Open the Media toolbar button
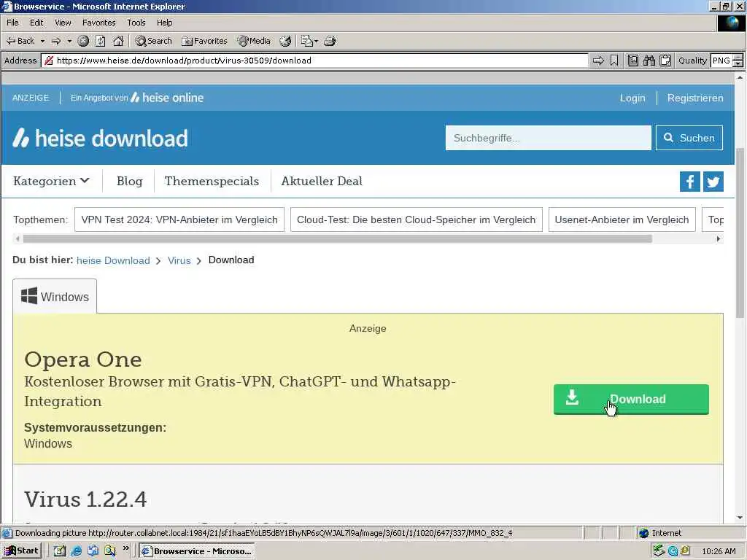This screenshot has height=560, width=747. (255, 41)
